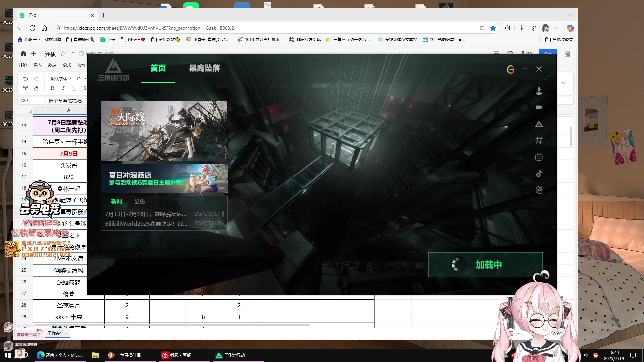Open the font size 12 dropdown
Screen dimensions: 644x362
pos(81,79)
